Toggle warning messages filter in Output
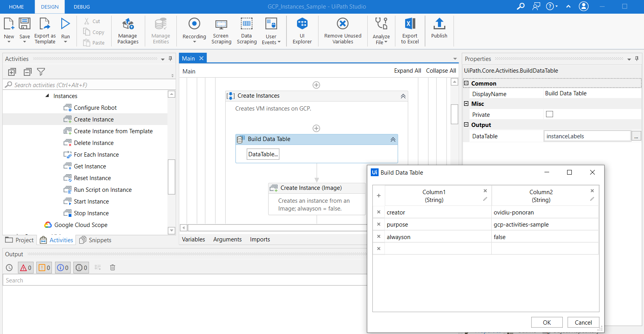The width and height of the screenshot is (644, 334). click(44, 268)
